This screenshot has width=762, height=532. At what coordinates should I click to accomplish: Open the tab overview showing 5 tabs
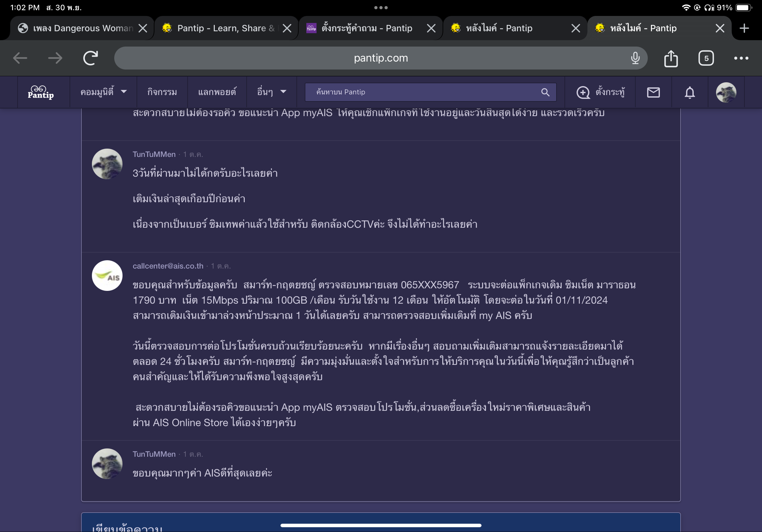[x=706, y=58]
